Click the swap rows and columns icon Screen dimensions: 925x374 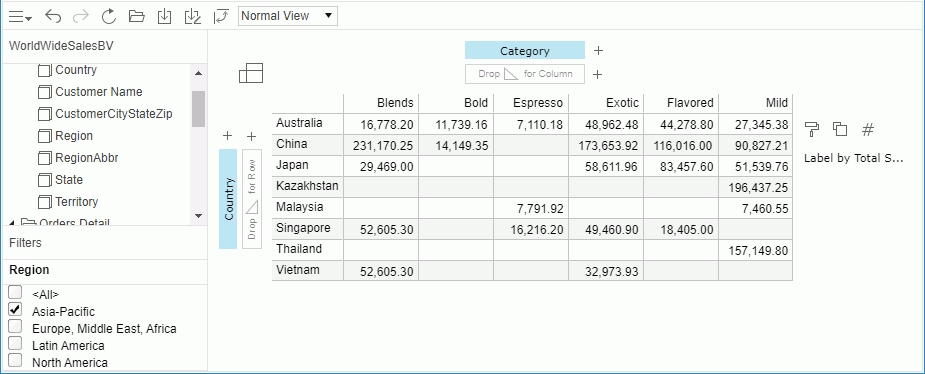click(221, 17)
